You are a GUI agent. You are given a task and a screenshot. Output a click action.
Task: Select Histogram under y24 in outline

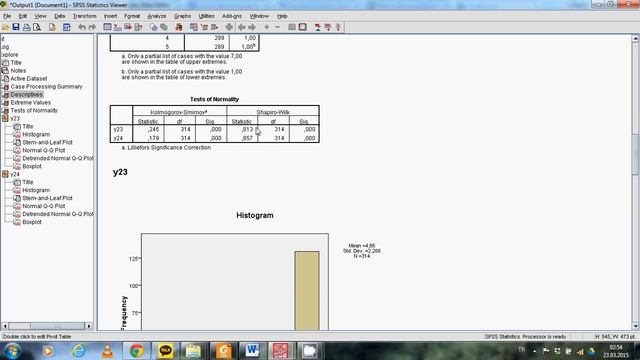36,190
